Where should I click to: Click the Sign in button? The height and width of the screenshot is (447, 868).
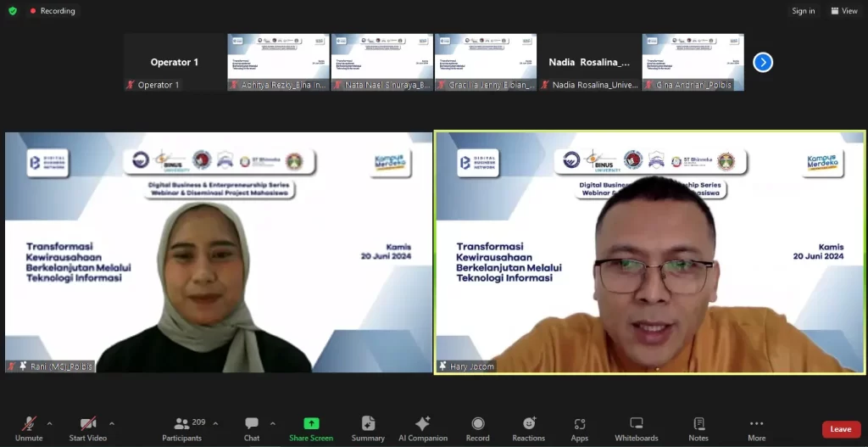pos(803,11)
